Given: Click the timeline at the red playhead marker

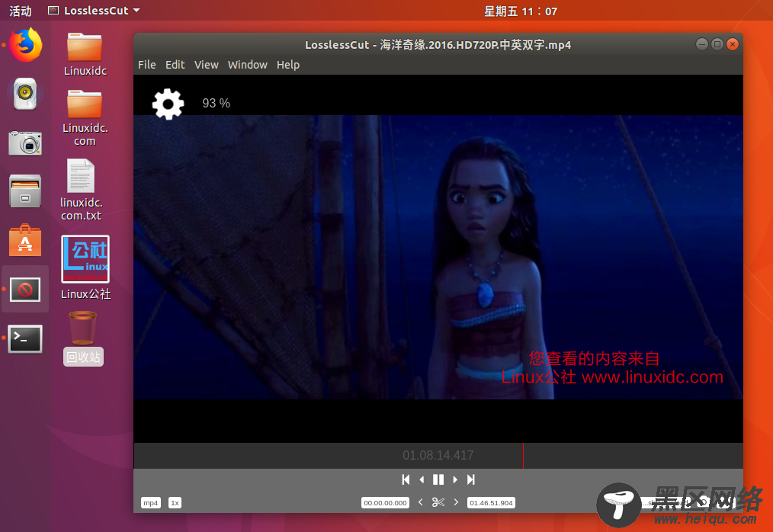Looking at the screenshot, I should point(523,455).
